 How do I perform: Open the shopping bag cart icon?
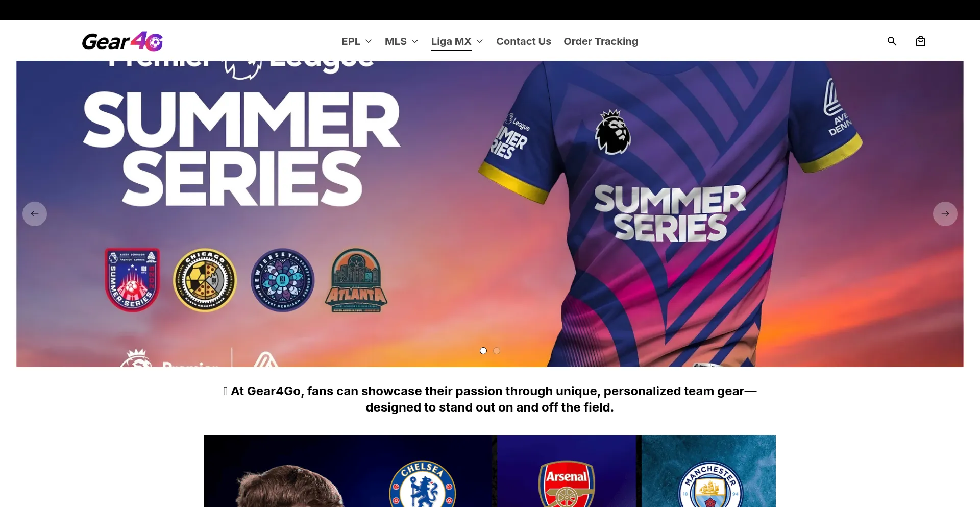[x=921, y=41]
